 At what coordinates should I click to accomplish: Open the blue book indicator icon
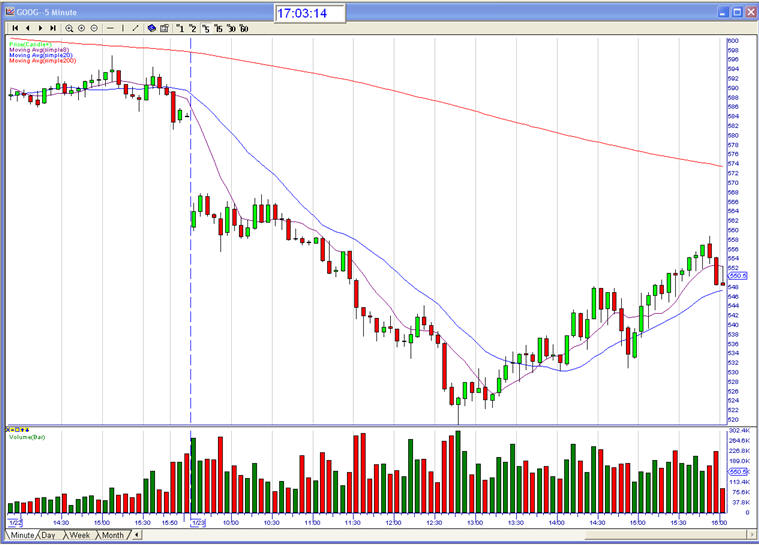click(x=152, y=28)
